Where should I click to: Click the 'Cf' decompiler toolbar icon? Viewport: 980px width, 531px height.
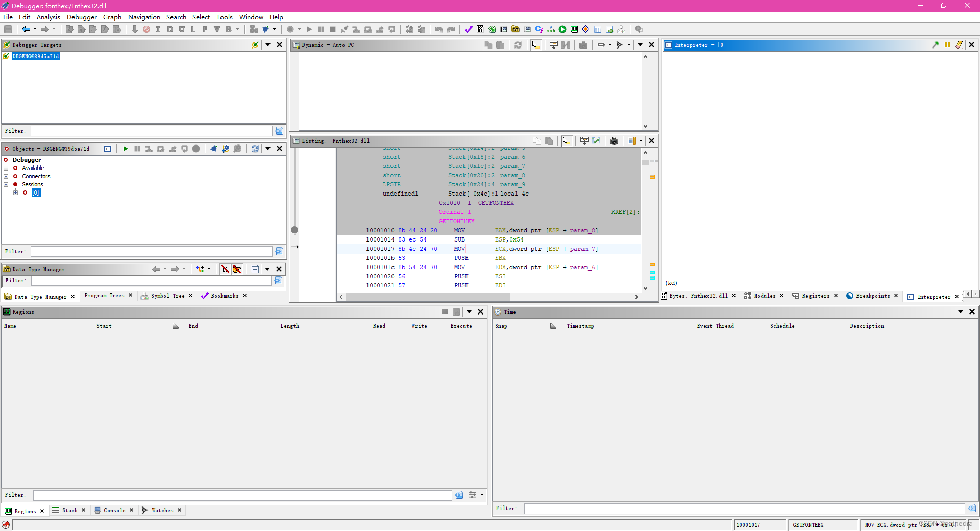click(x=539, y=29)
